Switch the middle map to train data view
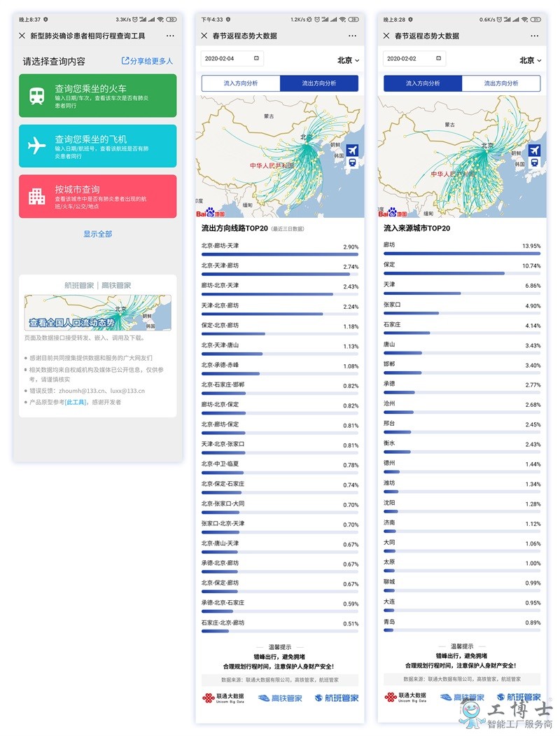The width and height of the screenshot is (560, 736). coord(352,162)
